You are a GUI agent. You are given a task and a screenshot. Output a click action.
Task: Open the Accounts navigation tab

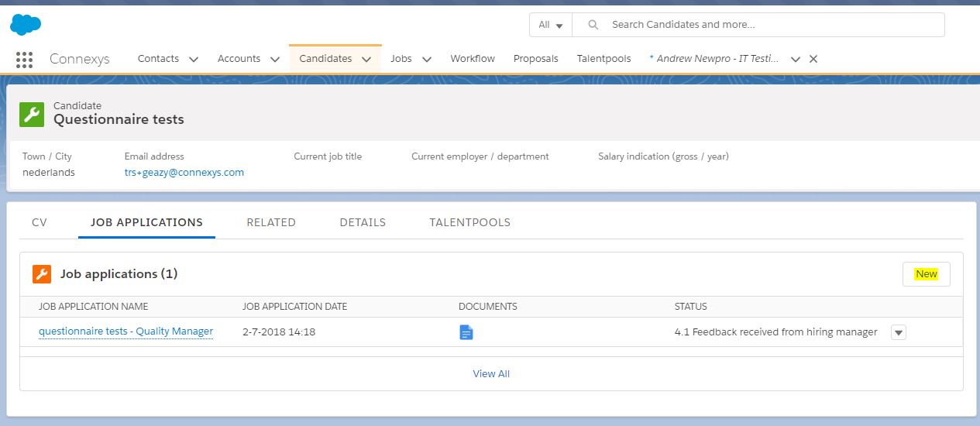239,59
